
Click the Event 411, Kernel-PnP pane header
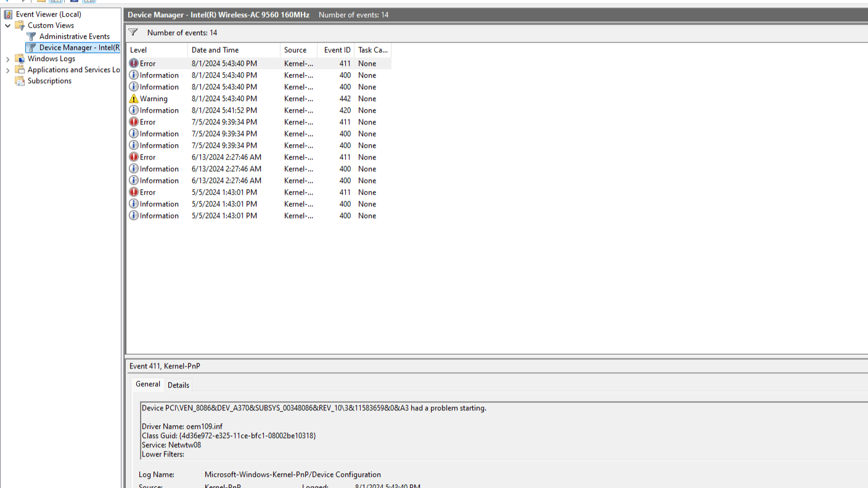165,366
